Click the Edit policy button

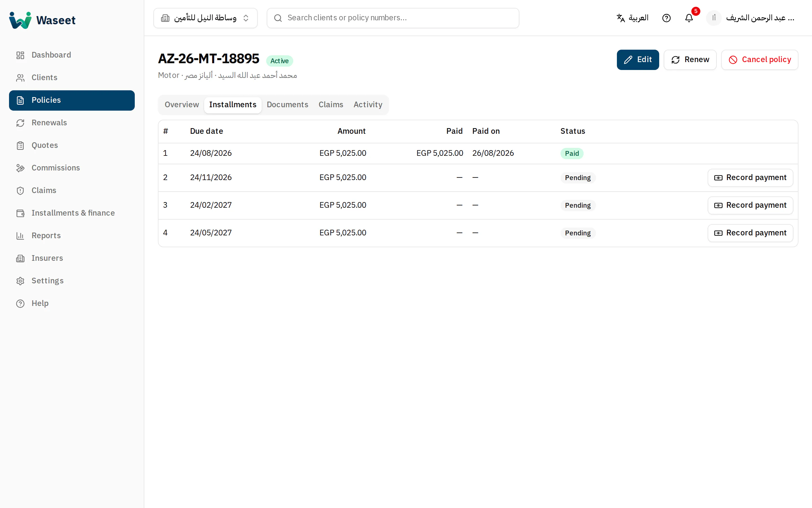pos(637,60)
